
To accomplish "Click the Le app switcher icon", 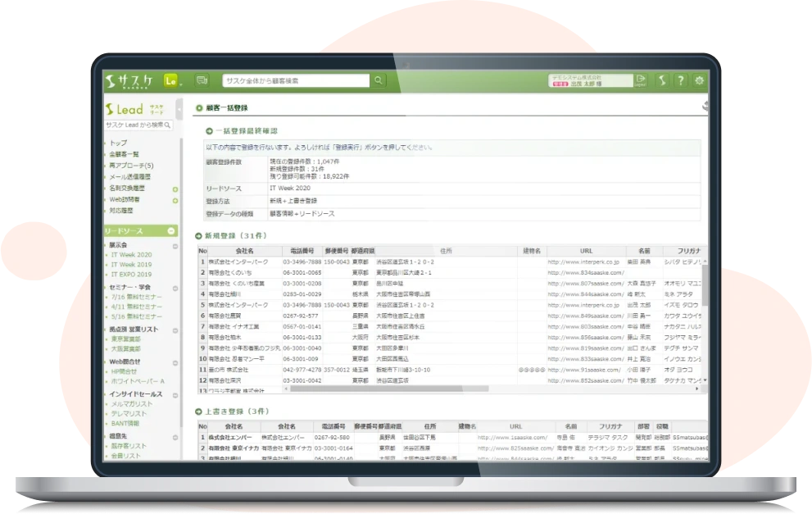I will click(171, 80).
